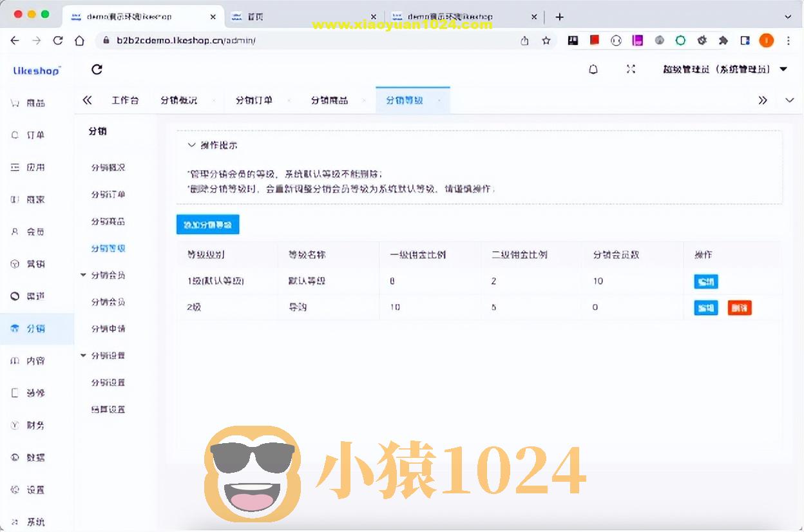This screenshot has height=532, width=804.
Task: Click the notification bell icon
Action: tap(593, 69)
